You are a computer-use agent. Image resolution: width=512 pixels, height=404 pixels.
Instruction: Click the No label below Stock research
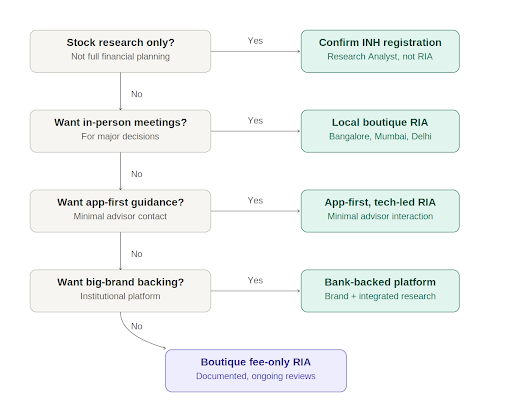(x=137, y=94)
